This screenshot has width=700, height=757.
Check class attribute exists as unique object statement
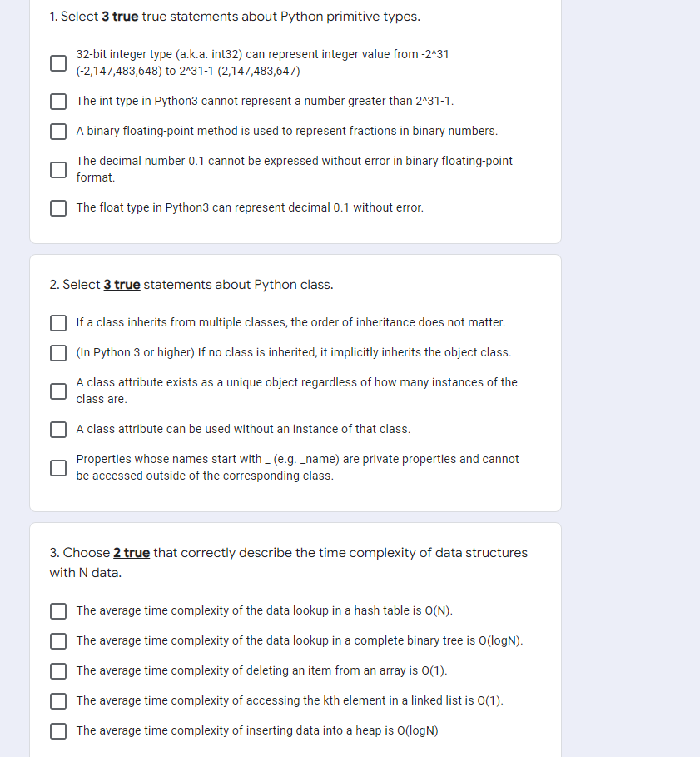tap(57, 391)
